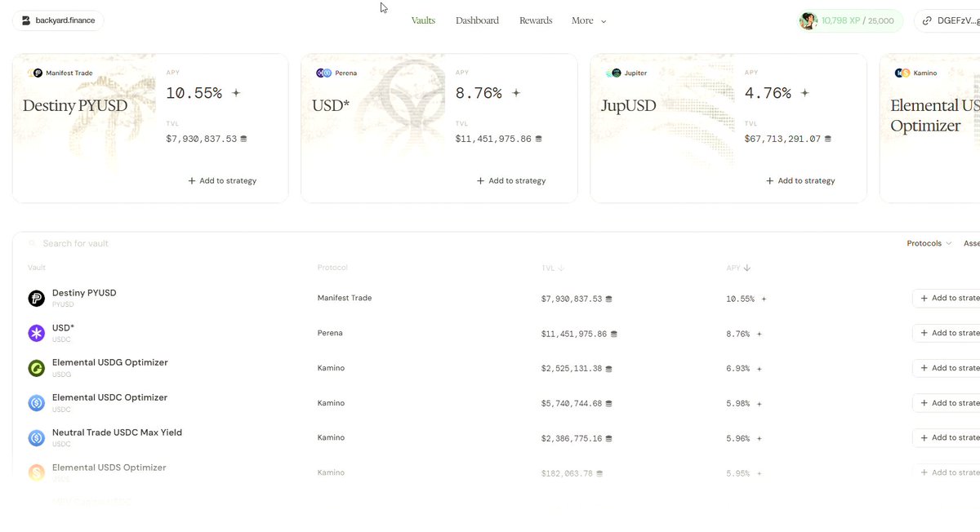This screenshot has width=980, height=532.
Task: Click the backyard.finance logo
Action: pyautogui.click(x=58, y=20)
